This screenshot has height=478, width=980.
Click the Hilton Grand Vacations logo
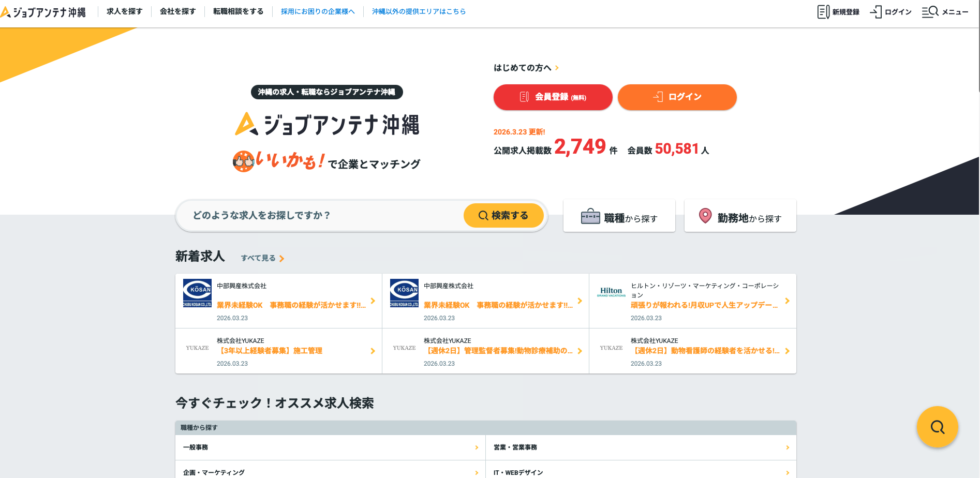point(611,292)
